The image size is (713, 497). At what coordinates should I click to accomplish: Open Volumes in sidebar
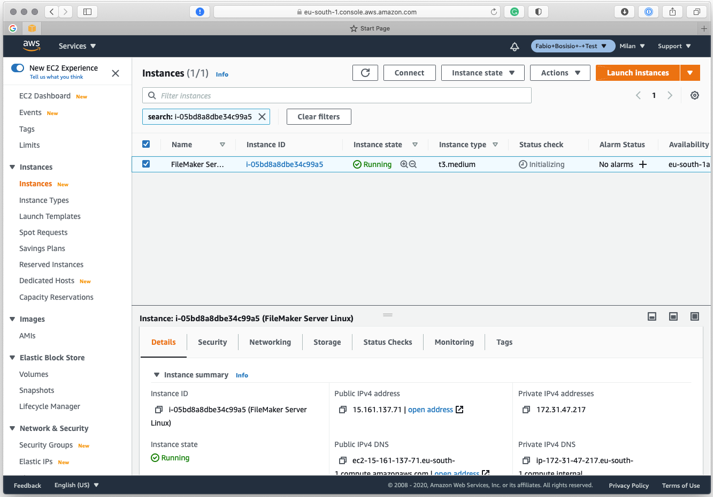[x=34, y=374]
